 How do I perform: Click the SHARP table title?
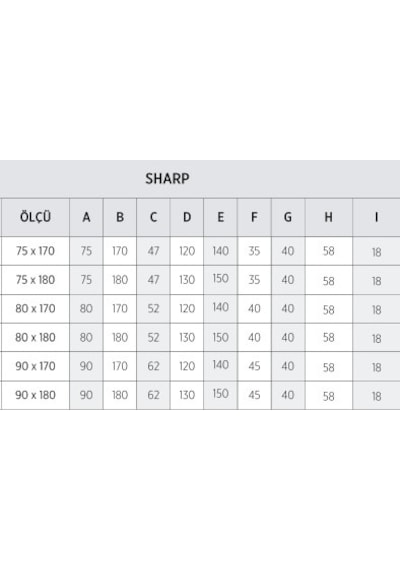pos(167,178)
